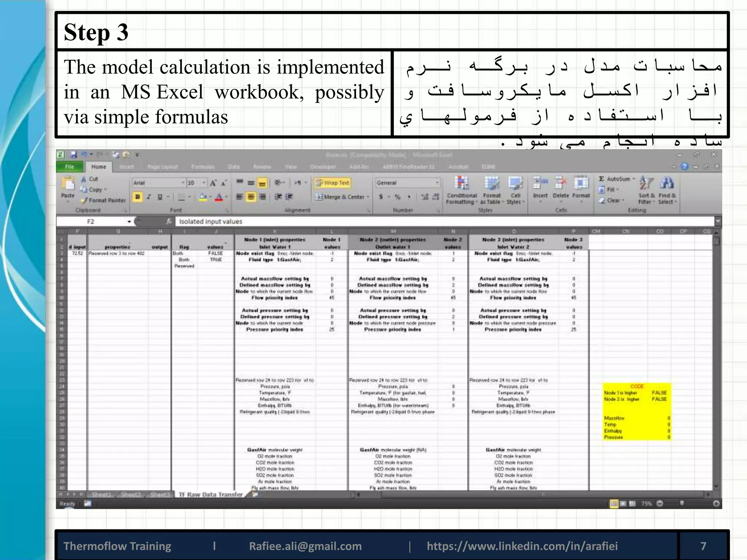This screenshot has width=747, height=560.
Task: Click the Paste clipboard icon
Action: tap(68, 183)
